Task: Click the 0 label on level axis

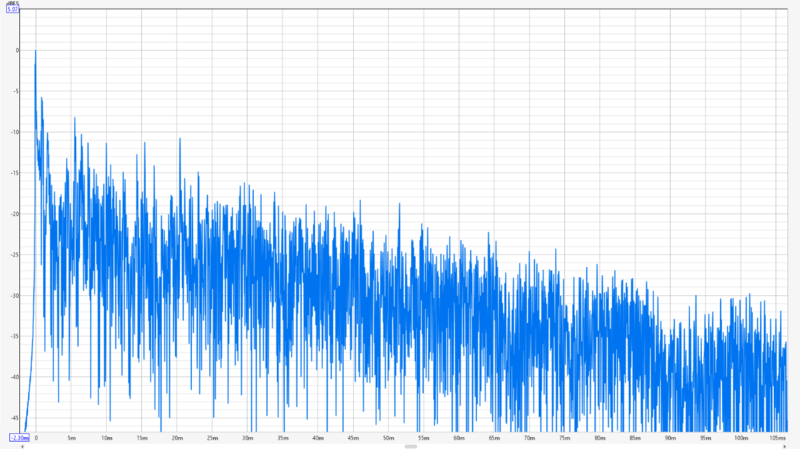Action: tap(17, 51)
